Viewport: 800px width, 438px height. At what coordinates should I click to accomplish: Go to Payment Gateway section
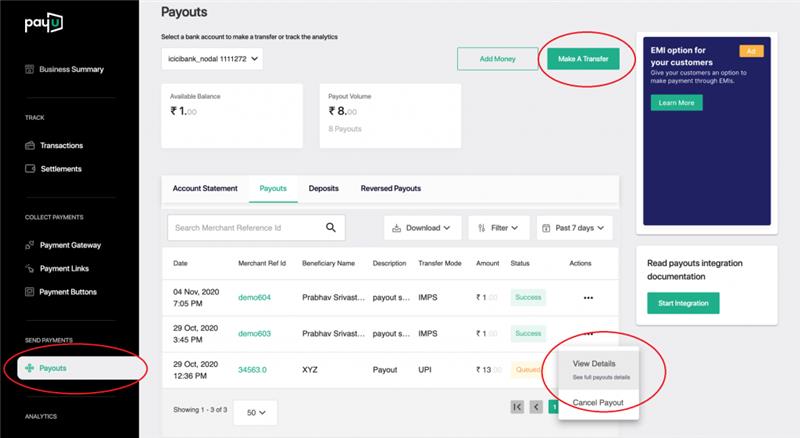(x=70, y=244)
